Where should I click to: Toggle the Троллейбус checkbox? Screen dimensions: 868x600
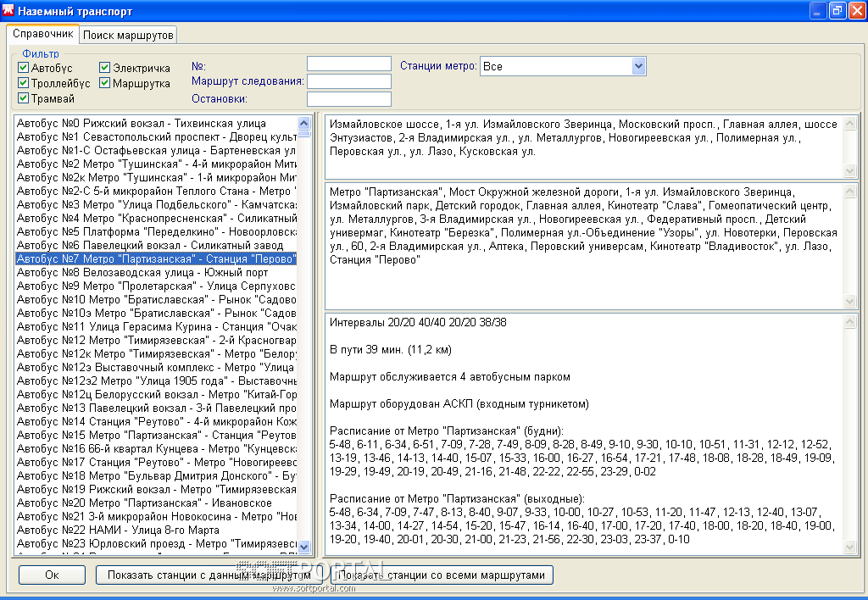tap(23, 83)
